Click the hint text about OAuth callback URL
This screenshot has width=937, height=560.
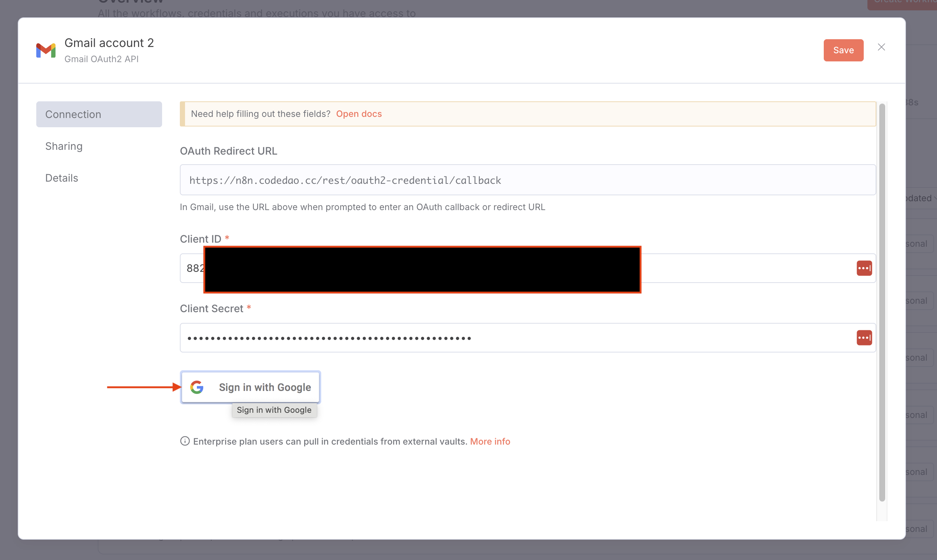[362, 207]
